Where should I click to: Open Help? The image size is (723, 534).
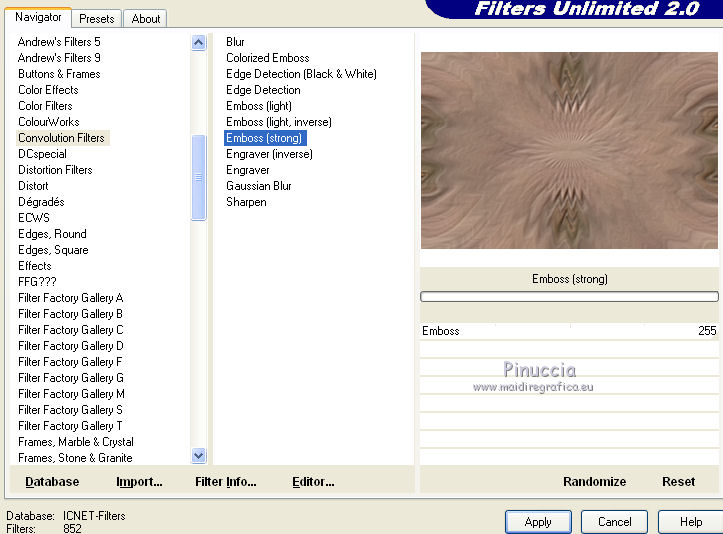[x=690, y=522]
